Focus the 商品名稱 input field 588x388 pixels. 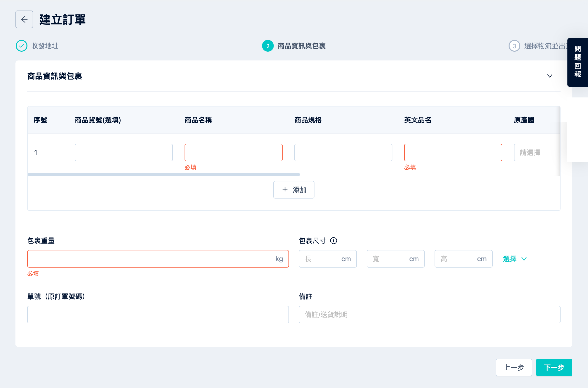pos(233,153)
